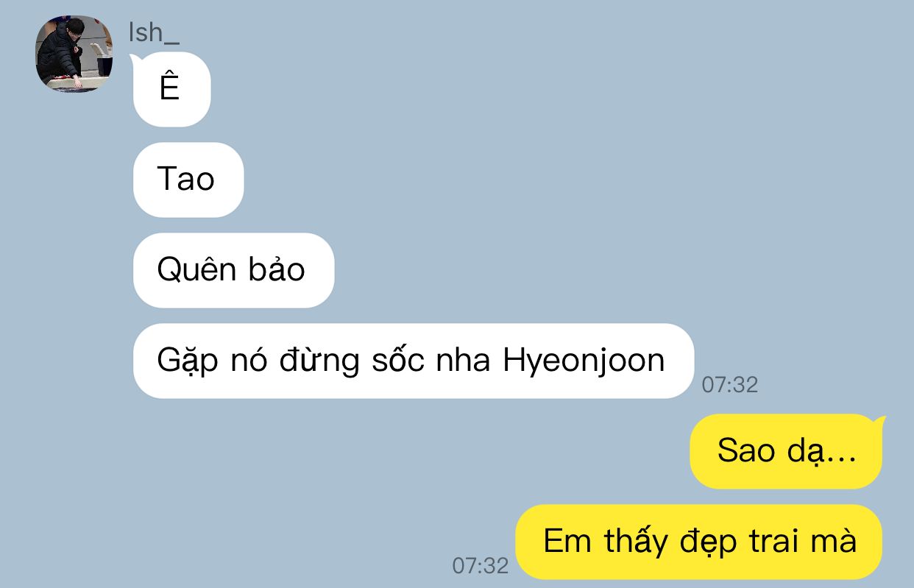The width and height of the screenshot is (914, 588).
Task: Click the "Em thấy đẹp trai mà" message
Action: tap(698, 542)
